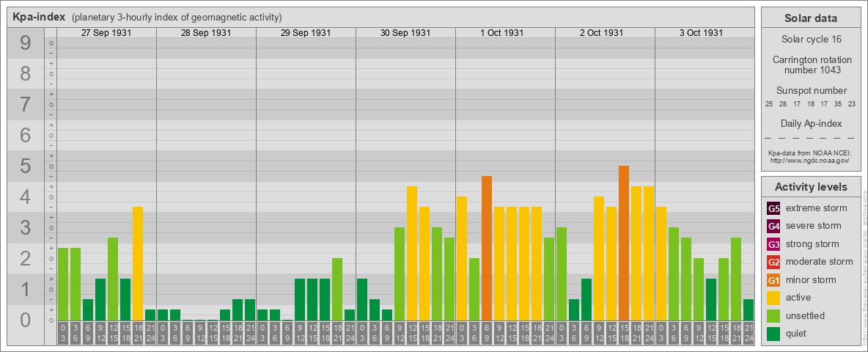Image resolution: width=868 pixels, height=352 pixels.
Task: Click the 0-3 hour label under 27 Sep
Action: coord(63,333)
